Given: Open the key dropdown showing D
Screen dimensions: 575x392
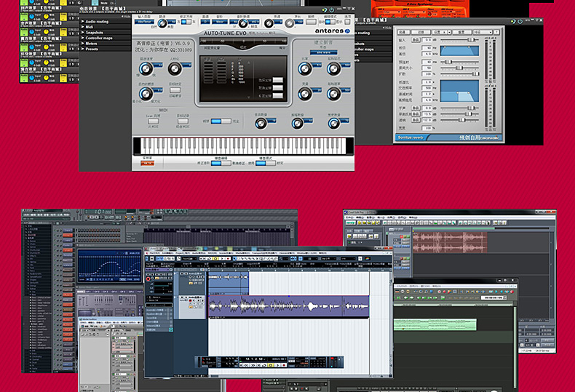Looking at the screenshot, I should pyautogui.click(x=205, y=22).
